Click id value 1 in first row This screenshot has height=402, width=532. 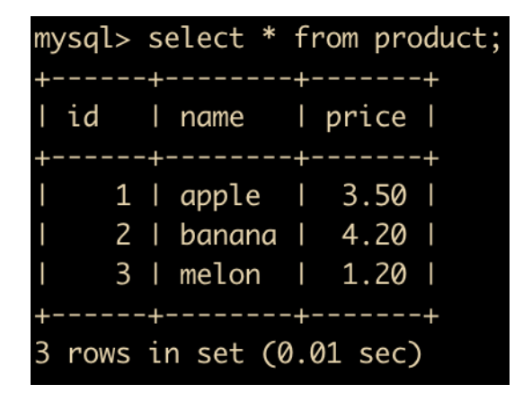(123, 195)
